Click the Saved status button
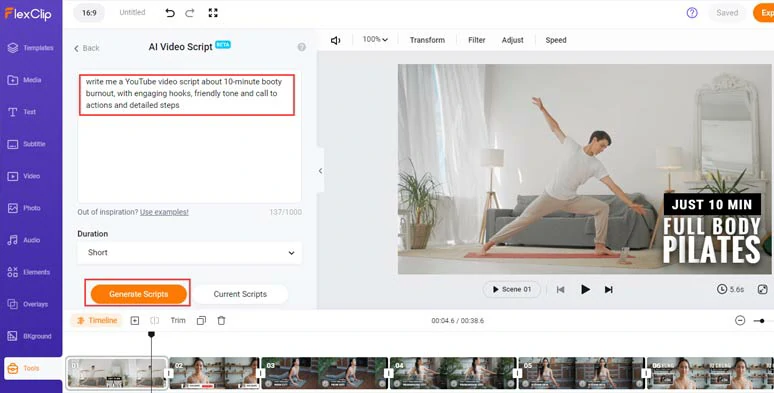 (727, 13)
